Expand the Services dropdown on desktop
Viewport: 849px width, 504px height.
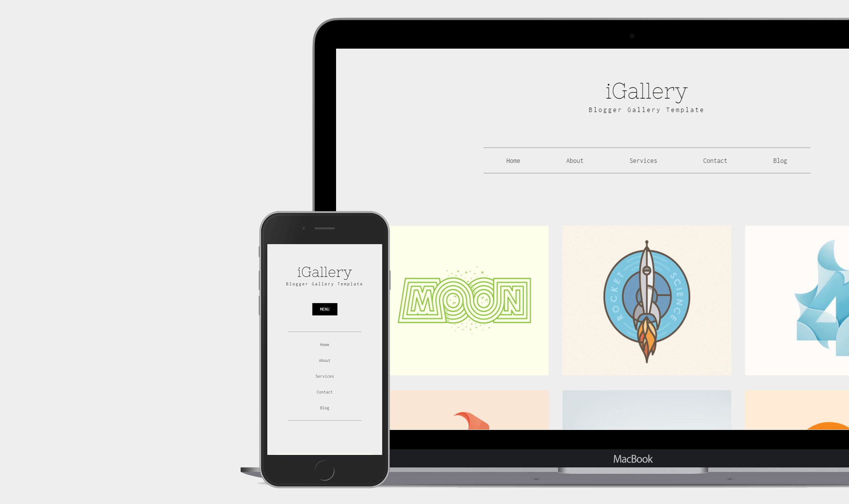coord(643,160)
